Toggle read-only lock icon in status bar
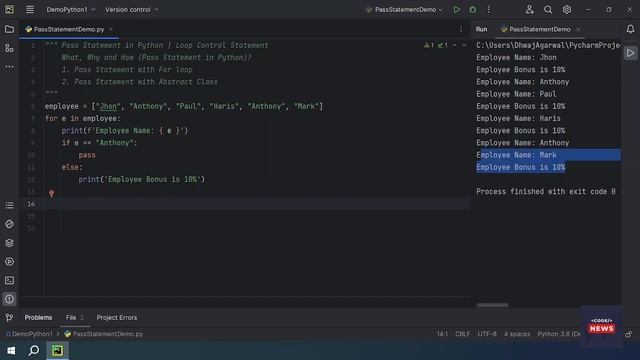The image size is (640, 360). point(629,334)
